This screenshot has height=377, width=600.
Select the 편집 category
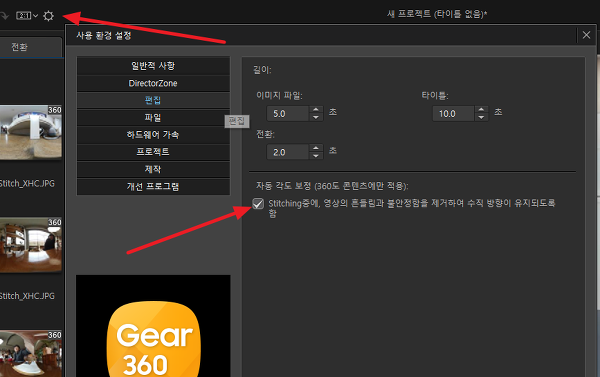tap(153, 100)
